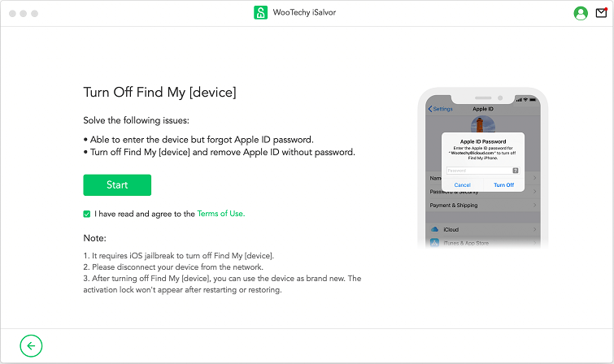Click the iCloud cloud icon in phone preview
Viewport: 614px width, 364px height.
tap(435, 230)
